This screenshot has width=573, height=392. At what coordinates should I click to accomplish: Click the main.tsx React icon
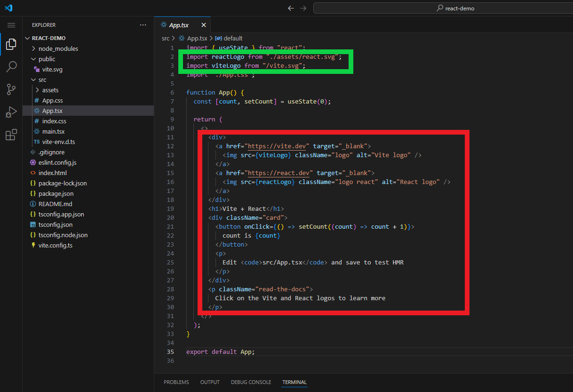click(37, 131)
